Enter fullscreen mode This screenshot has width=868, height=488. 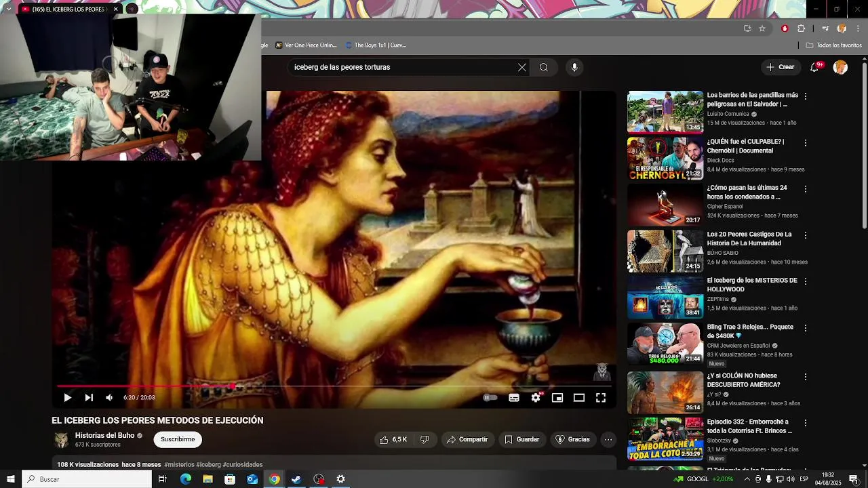pyautogui.click(x=601, y=398)
